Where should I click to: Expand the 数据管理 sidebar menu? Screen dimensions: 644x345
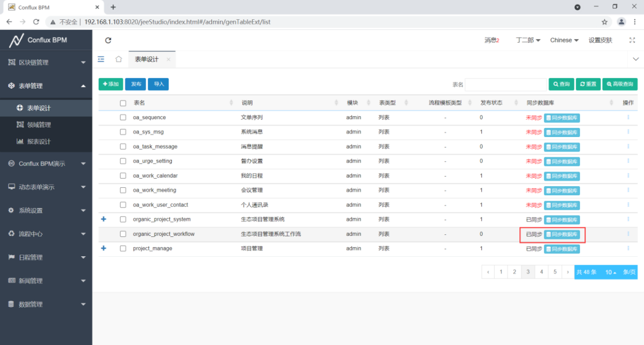(46, 304)
